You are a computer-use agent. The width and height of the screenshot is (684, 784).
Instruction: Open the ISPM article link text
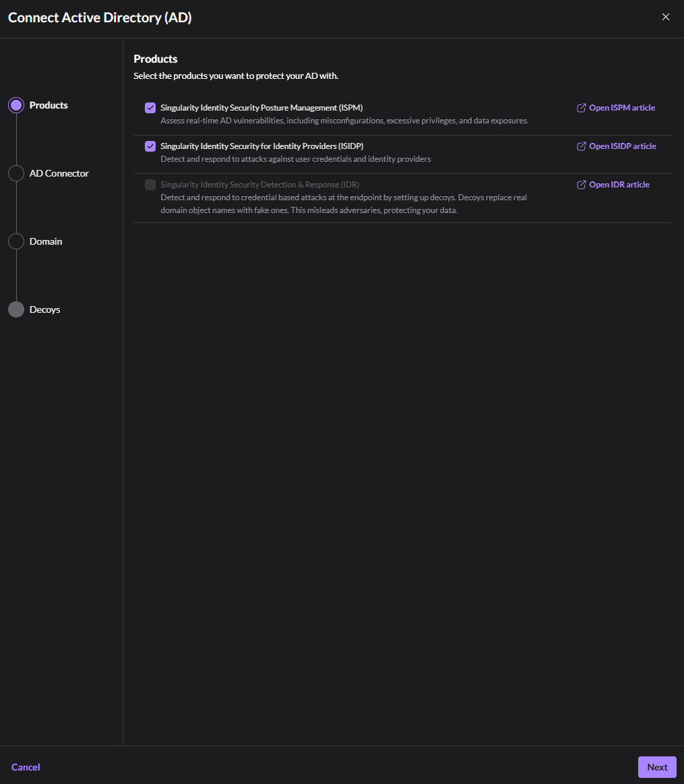[x=622, y=108]
